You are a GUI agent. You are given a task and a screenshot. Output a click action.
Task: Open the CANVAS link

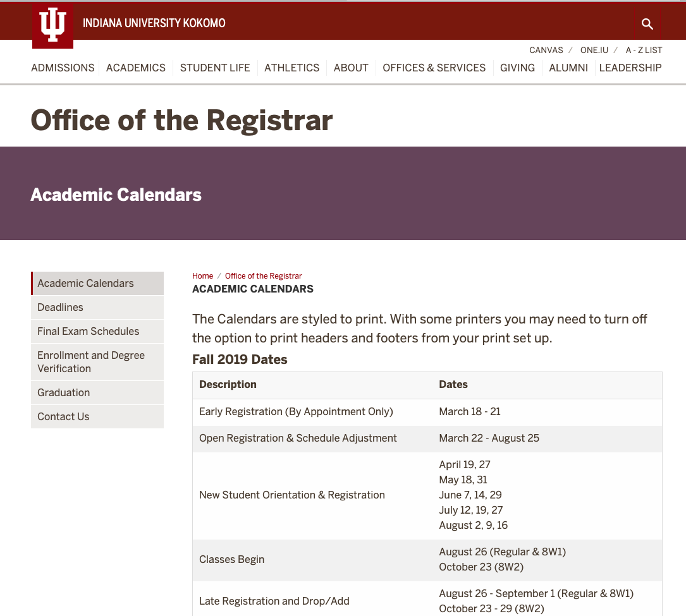click(x=546, y=50)
